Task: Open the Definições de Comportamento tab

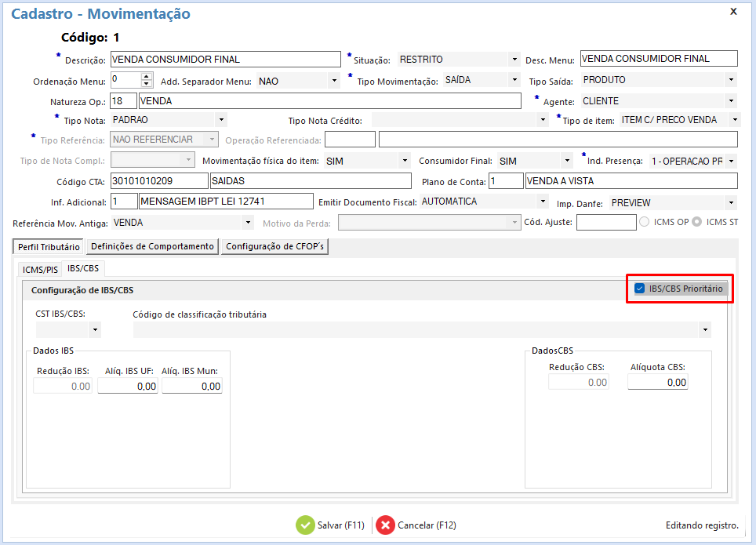Action: pos(152,246)
